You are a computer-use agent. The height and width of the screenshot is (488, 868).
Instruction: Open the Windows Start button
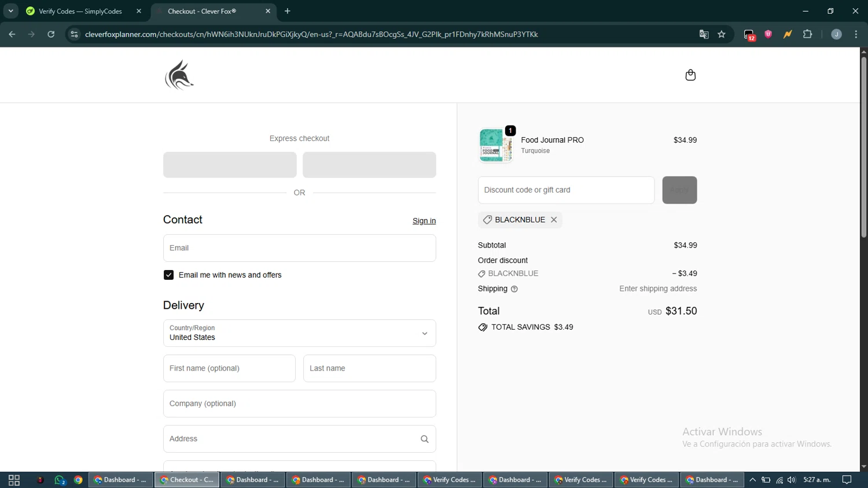tap(14, 480)
